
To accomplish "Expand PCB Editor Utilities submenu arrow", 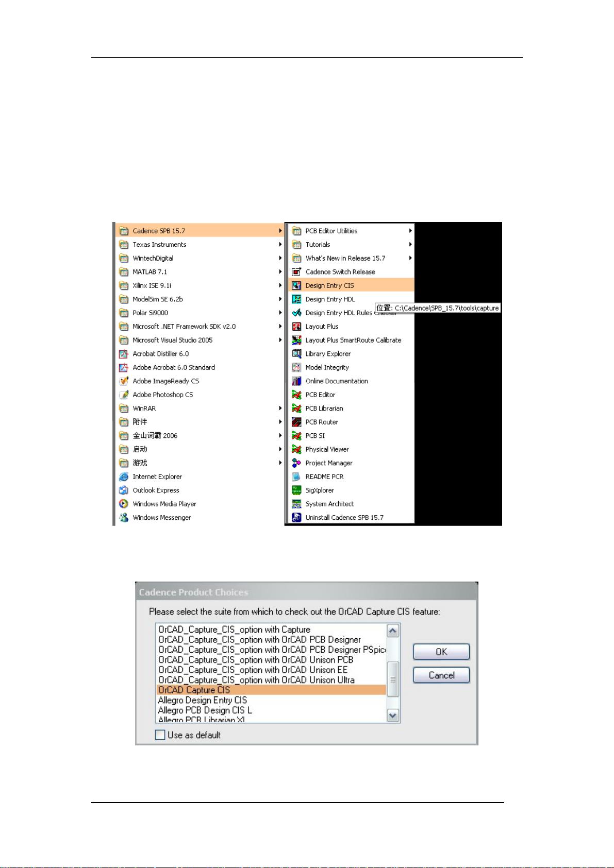I will [x=410, y=231].
